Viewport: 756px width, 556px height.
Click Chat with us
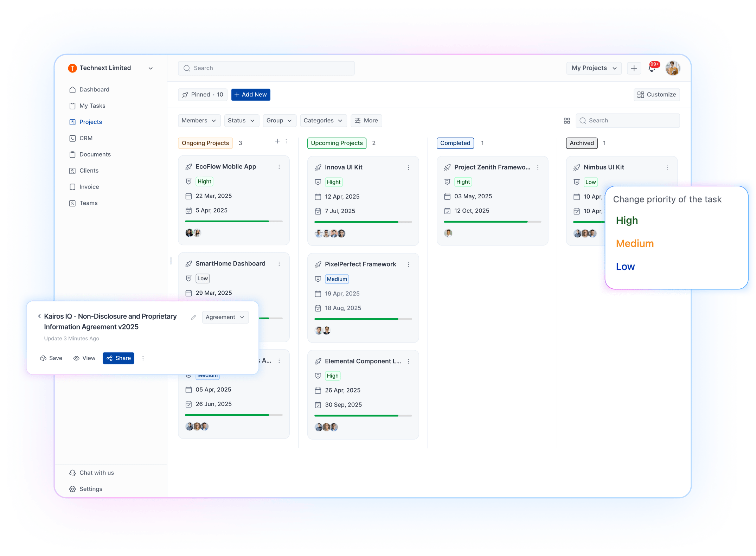(91, 473)
